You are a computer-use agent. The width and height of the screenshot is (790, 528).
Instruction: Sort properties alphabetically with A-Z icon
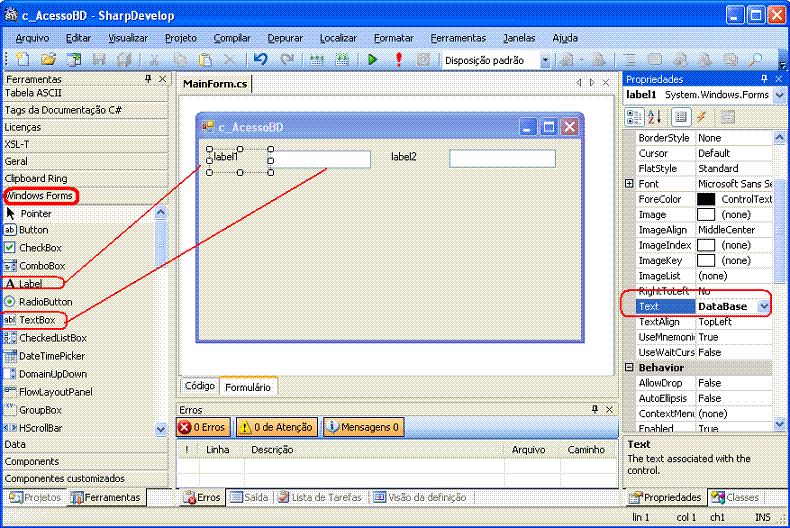tap(654, 117)
